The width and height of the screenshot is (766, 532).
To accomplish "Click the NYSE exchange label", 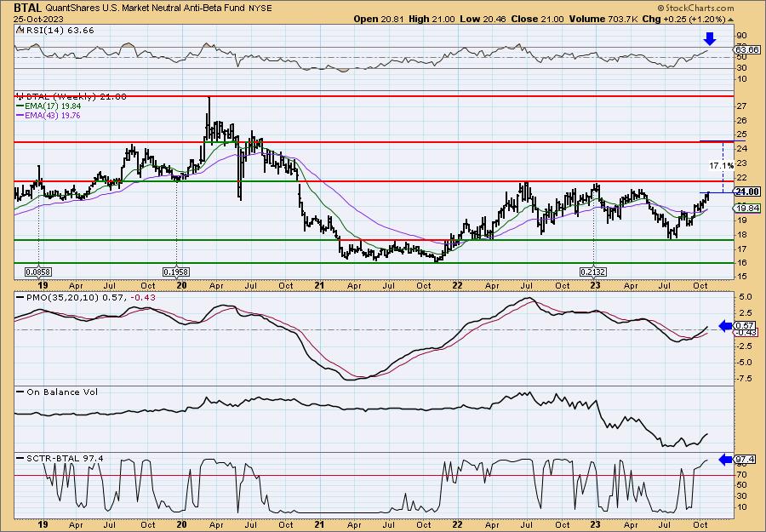I will point(261,9).
